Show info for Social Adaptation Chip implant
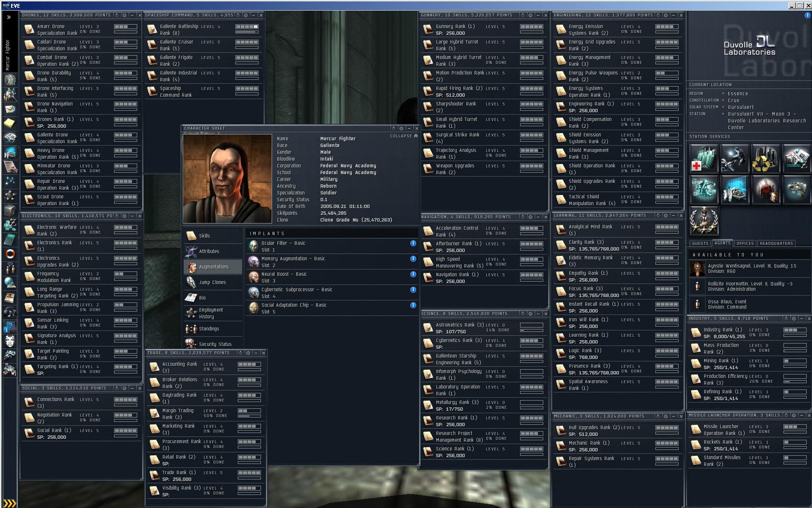The width and height of the screenshot is (812, 508). tap(413, 305)
